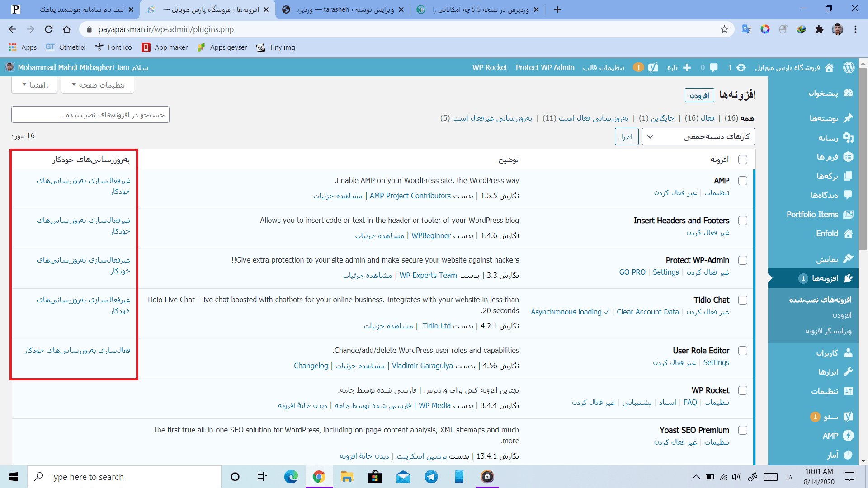Open Microsoft Edge from the taskbar
Viewport: 868px width, 488px height.
tap(291, 477)
